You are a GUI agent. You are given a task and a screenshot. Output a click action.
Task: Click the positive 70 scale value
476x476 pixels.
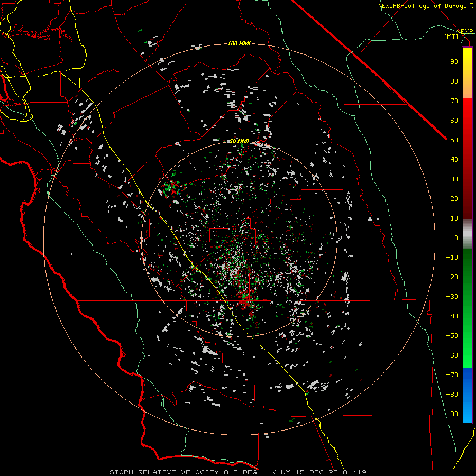click(x=454, y=101)
